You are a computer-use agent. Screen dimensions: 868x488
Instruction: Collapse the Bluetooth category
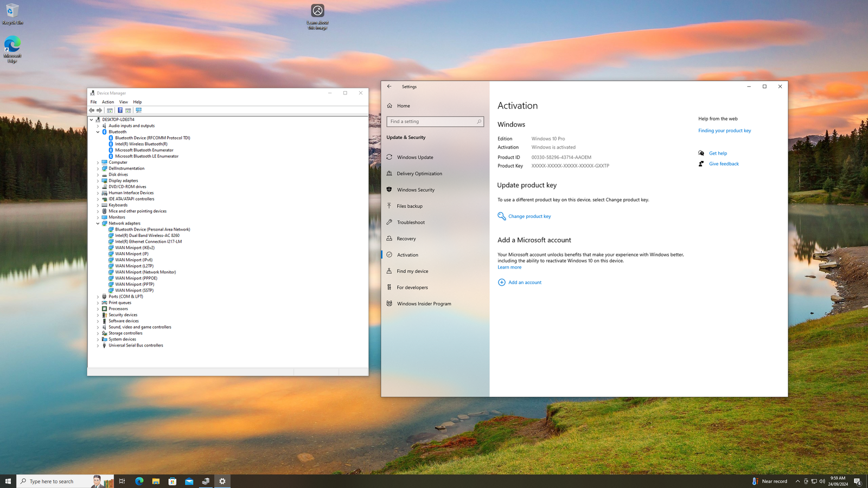pos(98,132)
